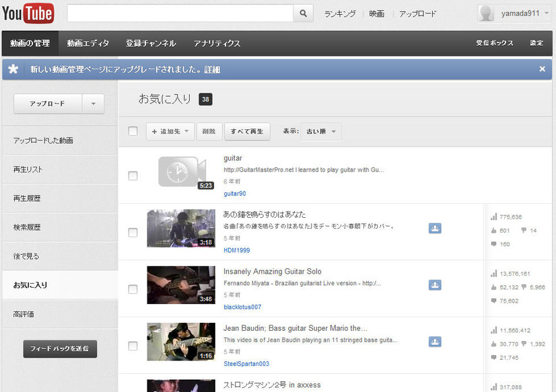Click the フィードバックを送信 button
The image size is (556, 392).
[x=60, y=349]
